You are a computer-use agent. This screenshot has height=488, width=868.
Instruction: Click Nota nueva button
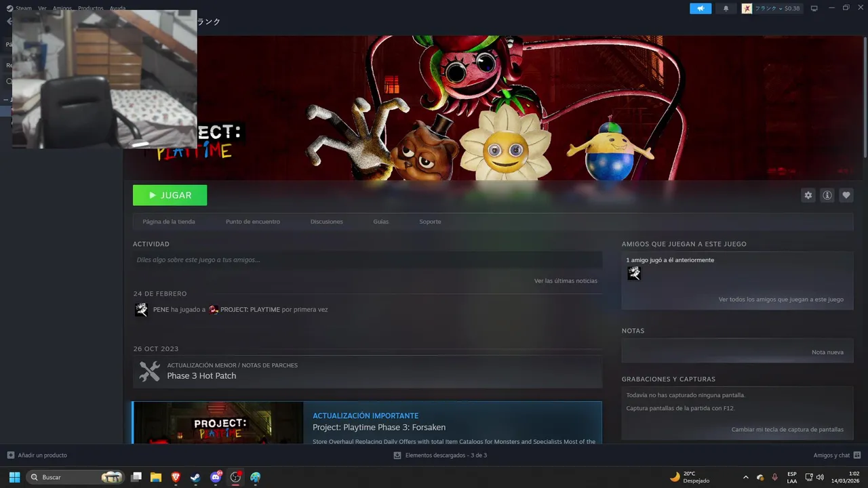pos(827,352)
